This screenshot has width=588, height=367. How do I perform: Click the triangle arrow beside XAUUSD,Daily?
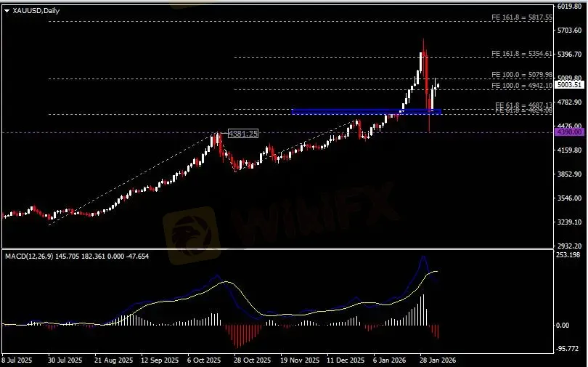pyautogui.click(x=7, y=11)
